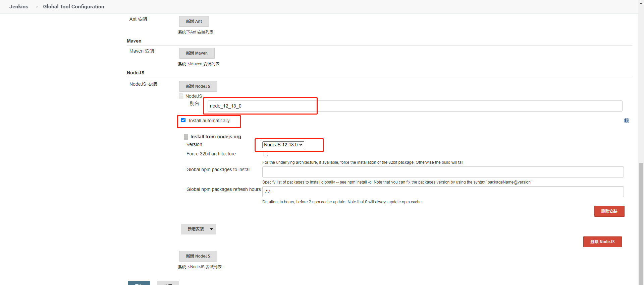644x285 pixels.
Task: Click the Version label
Action: coord(194,144)
